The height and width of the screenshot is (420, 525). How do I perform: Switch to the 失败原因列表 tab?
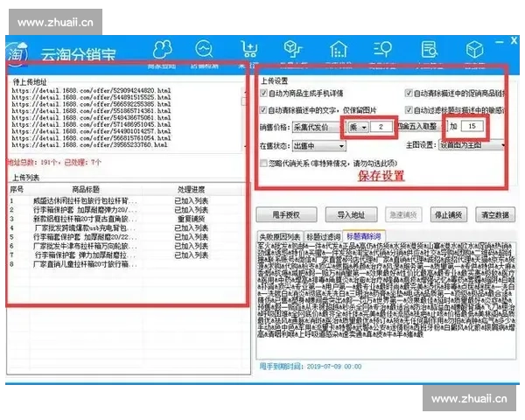280,236
